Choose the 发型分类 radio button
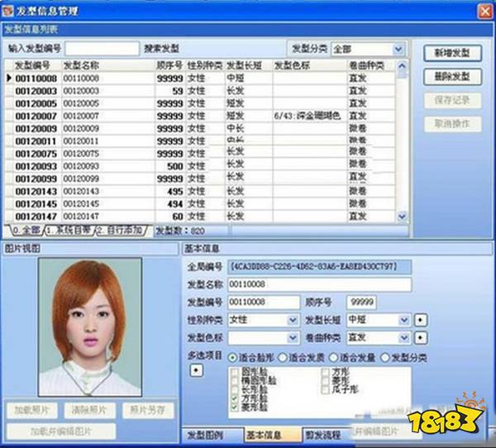Image resolution: width=496 pixels, height=448 pixels. (384, 356)
